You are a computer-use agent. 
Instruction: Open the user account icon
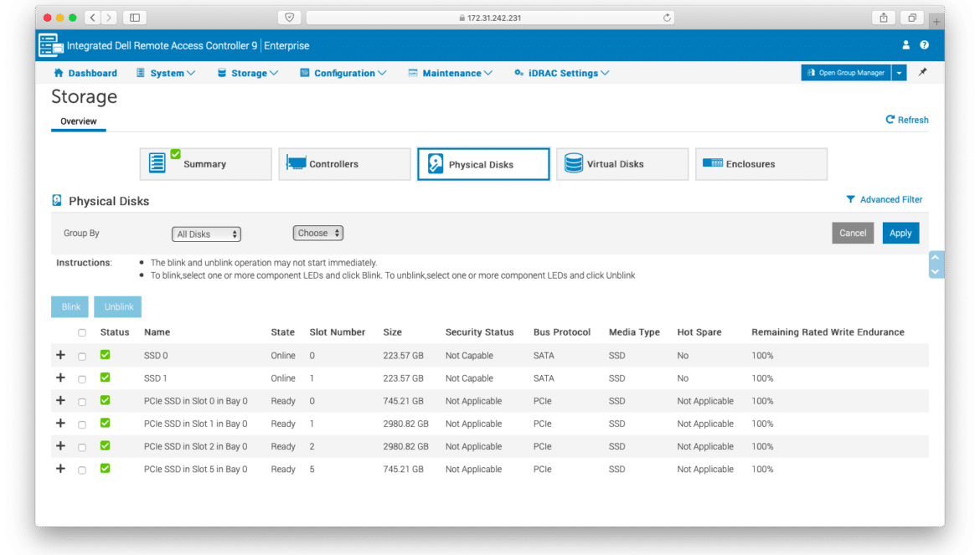(905, 45)
